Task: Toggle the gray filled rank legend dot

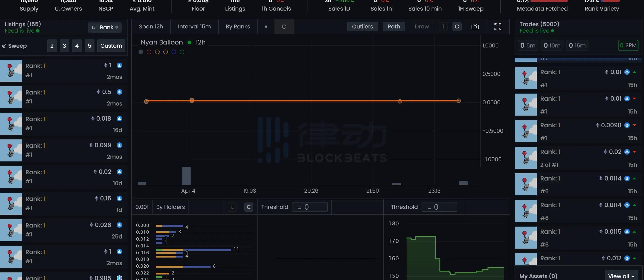Action: coord(141,52)
